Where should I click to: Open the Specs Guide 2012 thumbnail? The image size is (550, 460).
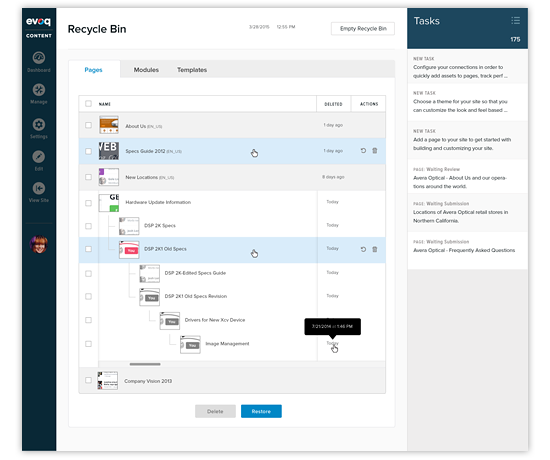point(109,151)
